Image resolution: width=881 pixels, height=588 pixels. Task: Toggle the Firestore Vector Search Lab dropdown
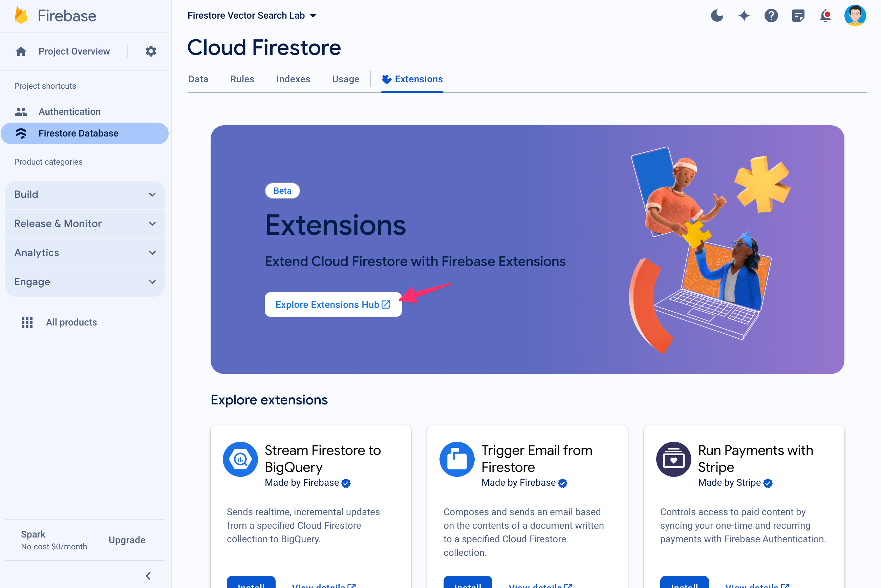tap(313, 15)
